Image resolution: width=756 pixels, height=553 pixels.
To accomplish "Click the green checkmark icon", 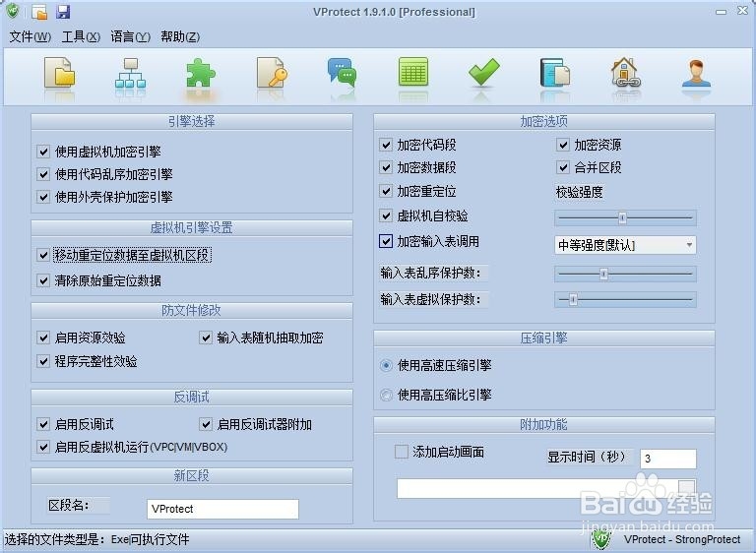I will tap(483, 72).
